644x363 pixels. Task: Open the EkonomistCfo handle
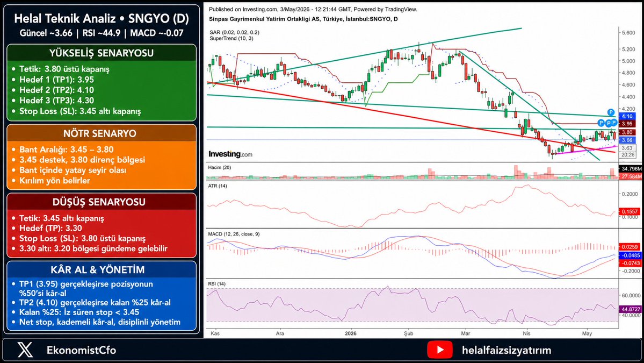tap(81, 350)
